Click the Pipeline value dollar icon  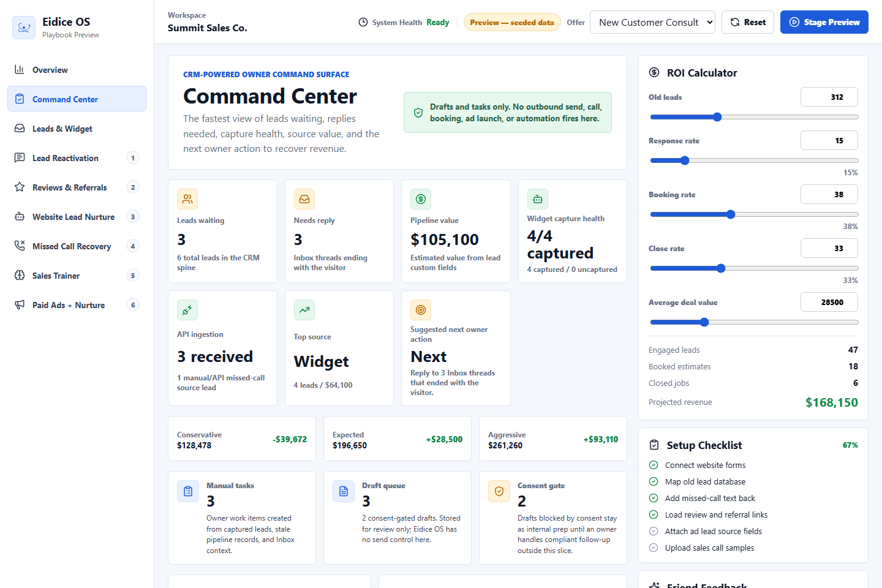(421, 199)
